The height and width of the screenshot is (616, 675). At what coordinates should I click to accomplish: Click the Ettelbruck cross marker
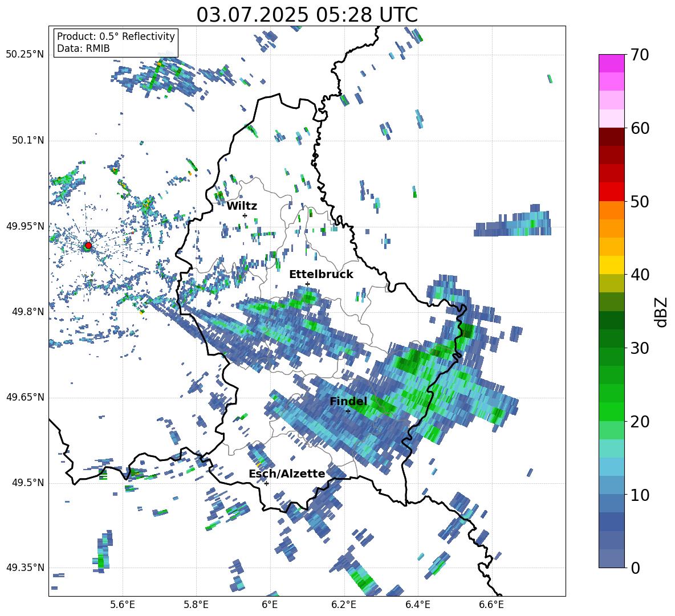[x=307, y=284]
